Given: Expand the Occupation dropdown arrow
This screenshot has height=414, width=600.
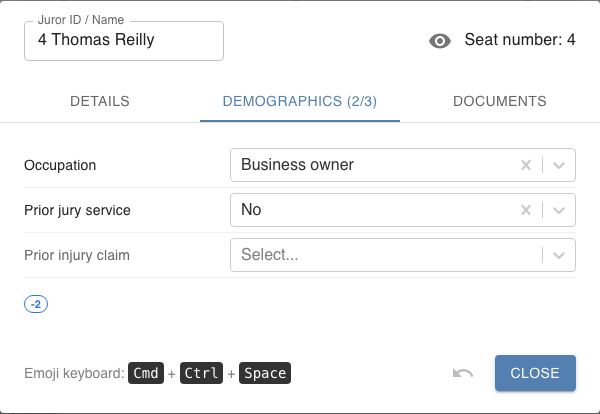Looking at the screenshot, I should (x=559, y=165).
